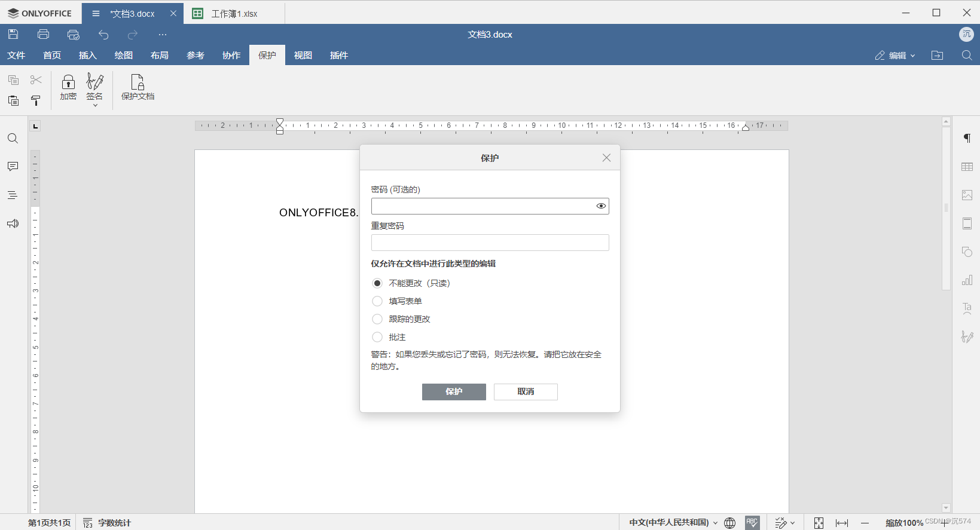980x530 pixels.
Task: Expand the 签名 signature dropdown arrow
Action: 95,105
